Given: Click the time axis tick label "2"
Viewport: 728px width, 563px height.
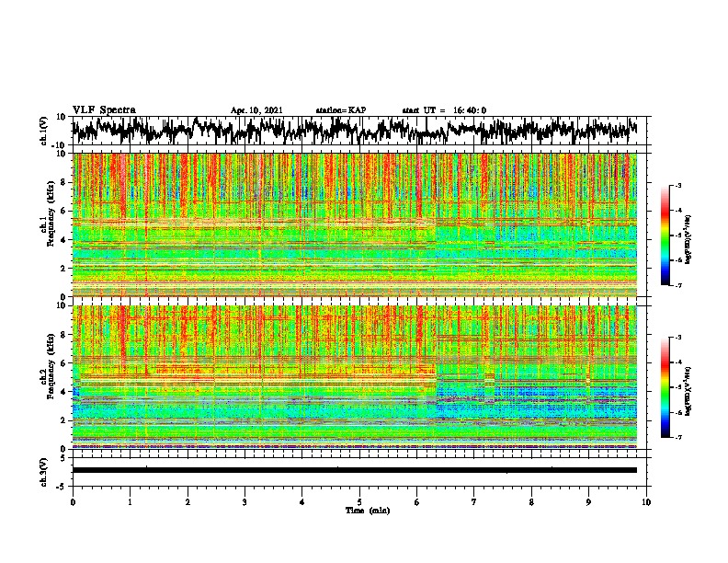Looking at the screenshot, I should [x=188, y=502].
